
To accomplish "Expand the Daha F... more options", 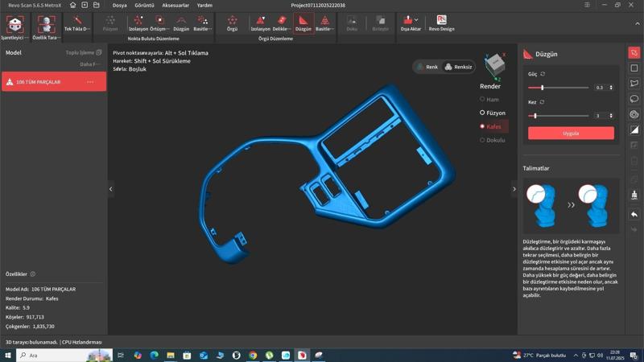I will point(90,64).
